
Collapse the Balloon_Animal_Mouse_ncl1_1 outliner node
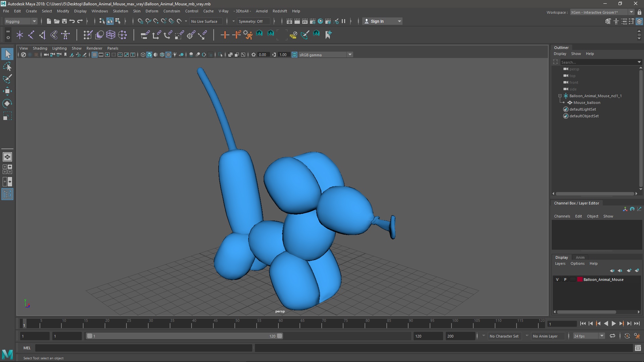[560, 96]
